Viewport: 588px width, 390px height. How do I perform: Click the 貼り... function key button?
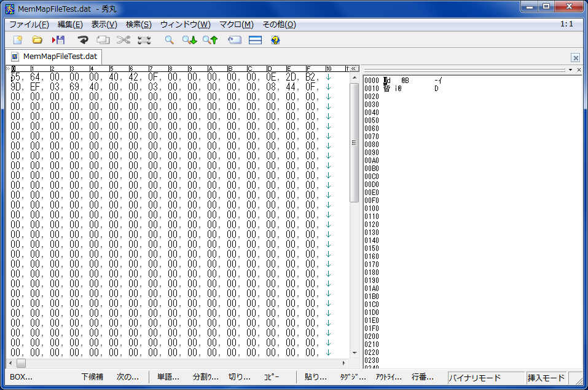[x=315, y=377]
